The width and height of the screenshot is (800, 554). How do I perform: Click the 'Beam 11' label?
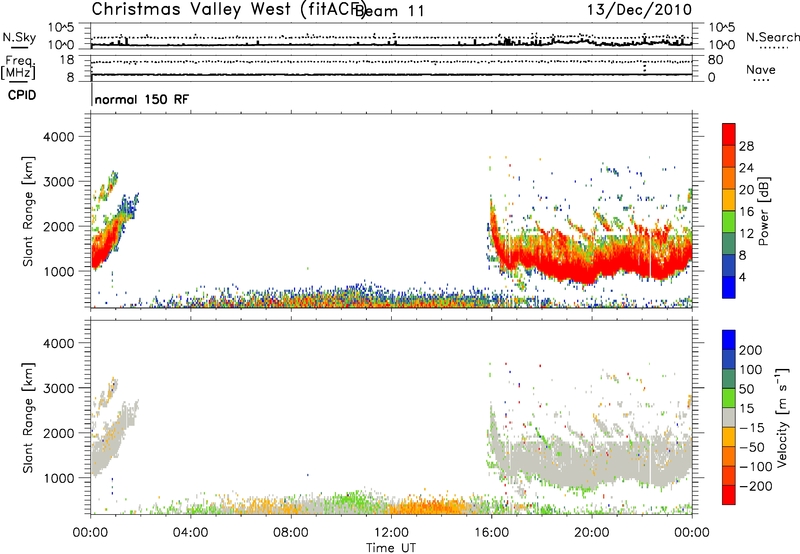click(x=389, y=11)
